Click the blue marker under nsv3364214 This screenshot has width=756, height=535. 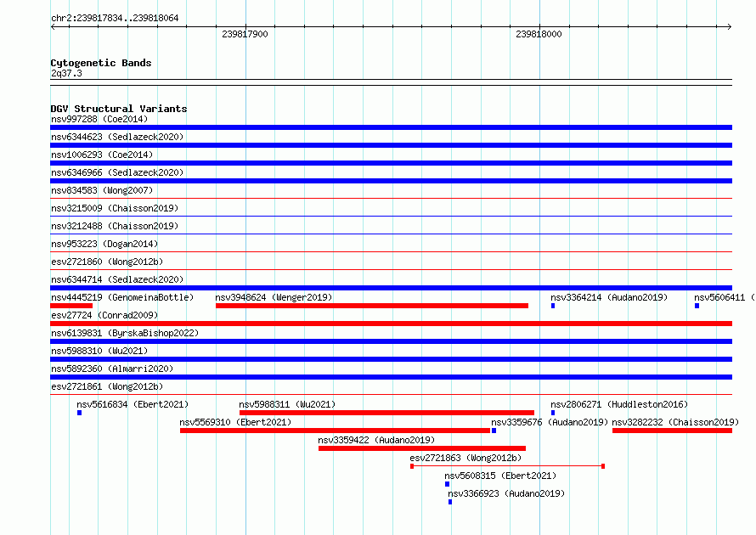[553, 306]
